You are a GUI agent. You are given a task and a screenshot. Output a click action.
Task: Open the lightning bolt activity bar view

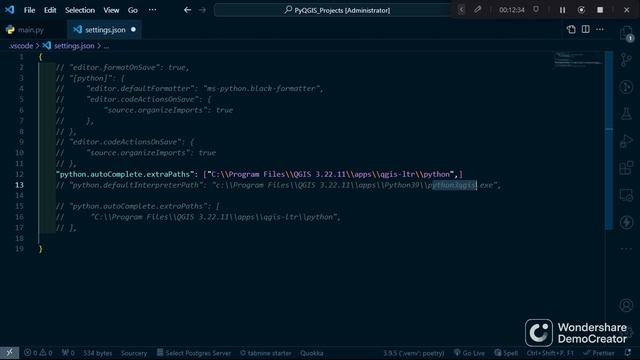[x=626, y=222]
